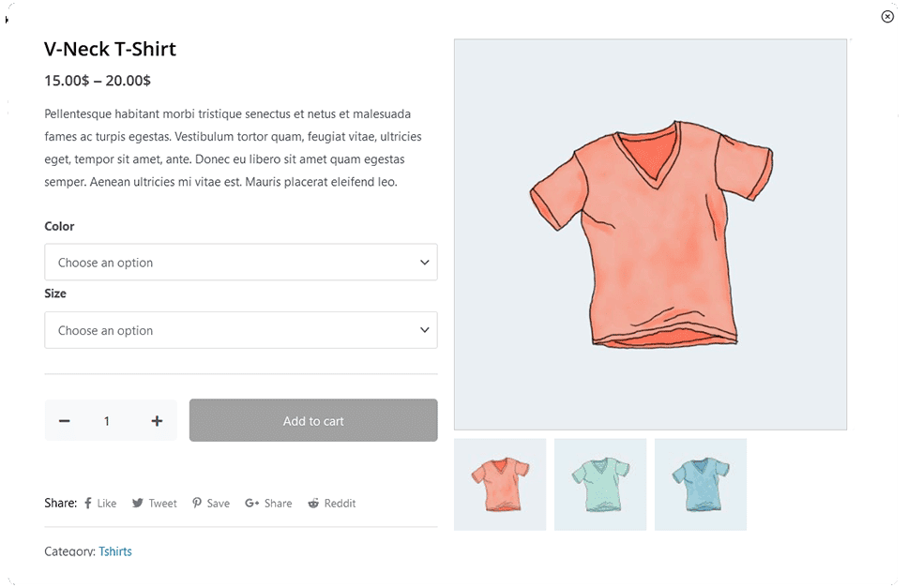Click the Size dropdown chevron arrow
This screenshot has height=588, width=908.
point(424,330)
